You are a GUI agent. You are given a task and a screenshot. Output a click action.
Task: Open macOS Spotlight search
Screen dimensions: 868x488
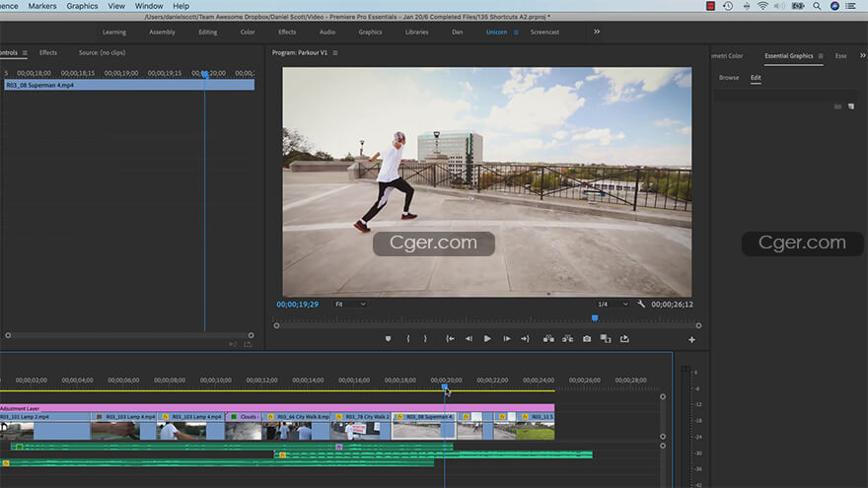point(817,6)
